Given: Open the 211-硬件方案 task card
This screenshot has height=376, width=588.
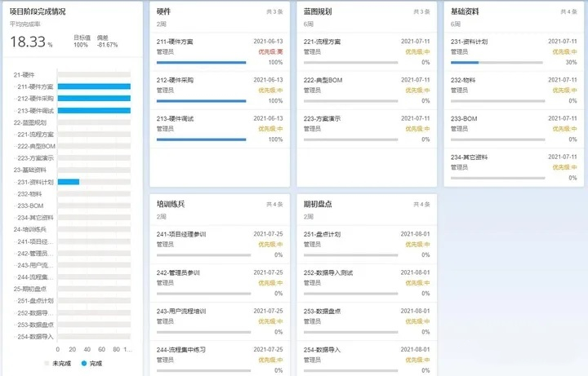Looking at the screenshot, I should click(219, 51).
